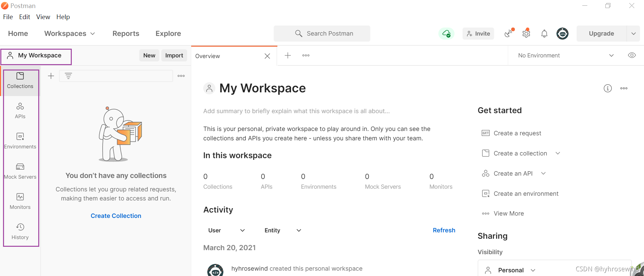Image resolution: width=644 pixels, height=276 pixels.
Task: Open the Entity activity filter dropdown
Action: pos(283,230)
